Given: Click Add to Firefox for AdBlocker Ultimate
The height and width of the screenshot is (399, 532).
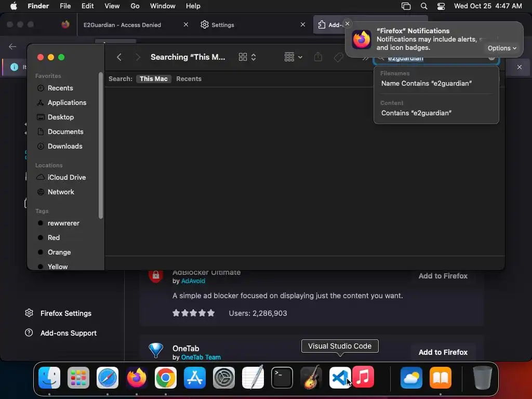Looking at the screenshot, I should 443,276.
